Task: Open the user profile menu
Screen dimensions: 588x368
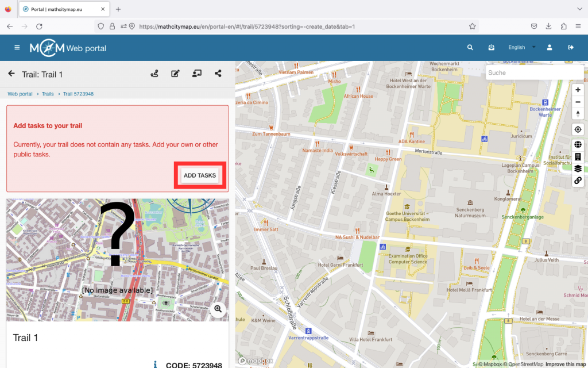Action: (550, 48)
